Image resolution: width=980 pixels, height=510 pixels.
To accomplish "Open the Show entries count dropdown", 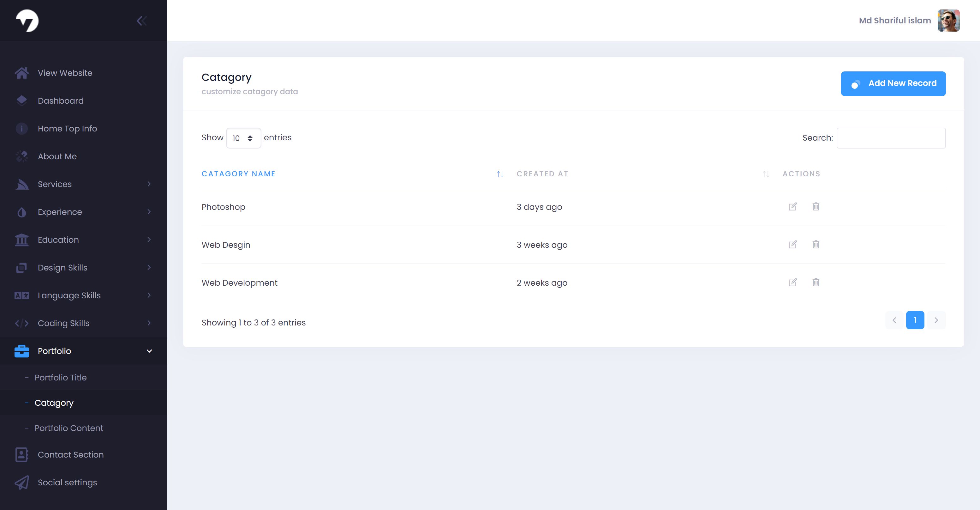I will click(x=243, y=138).
